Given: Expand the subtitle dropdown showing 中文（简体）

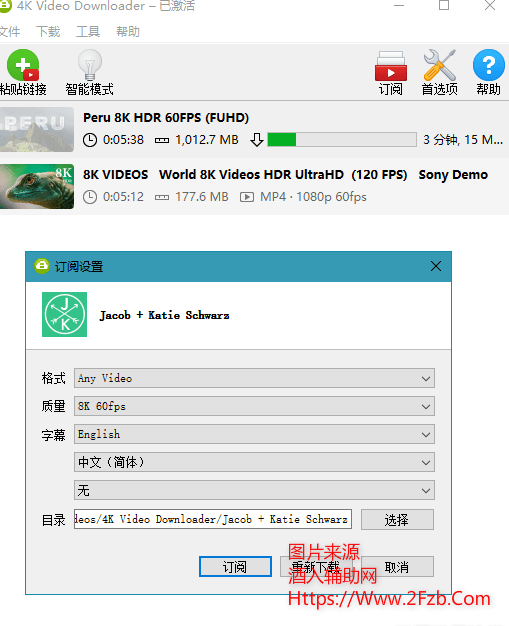Looking at the screenshot, I should coord(254,462).
